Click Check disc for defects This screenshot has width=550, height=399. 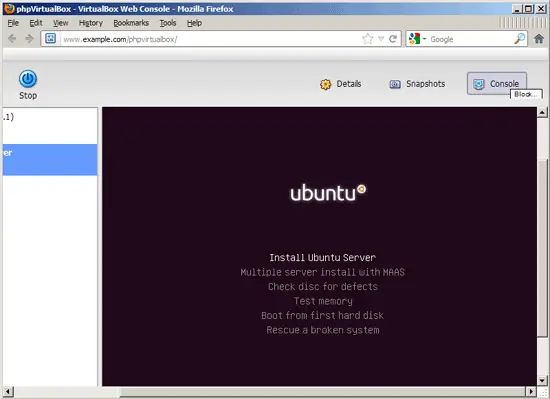(x=323, y=286)
